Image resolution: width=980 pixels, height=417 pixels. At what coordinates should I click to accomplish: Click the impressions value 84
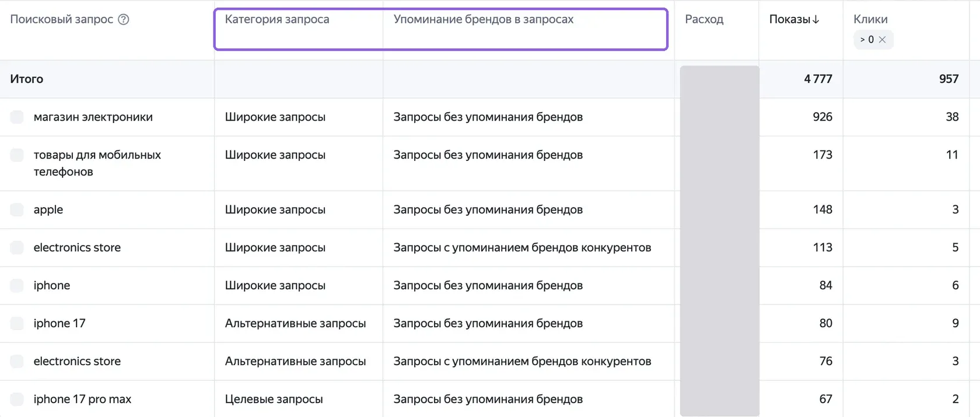[x=825, y=285]
